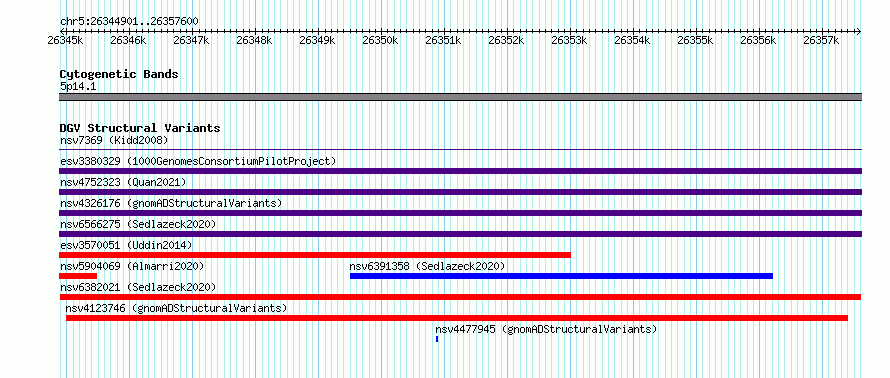The image size is (890, 378).
Task: Click the purple bar under esv3380329
Action: pos(460,171)
